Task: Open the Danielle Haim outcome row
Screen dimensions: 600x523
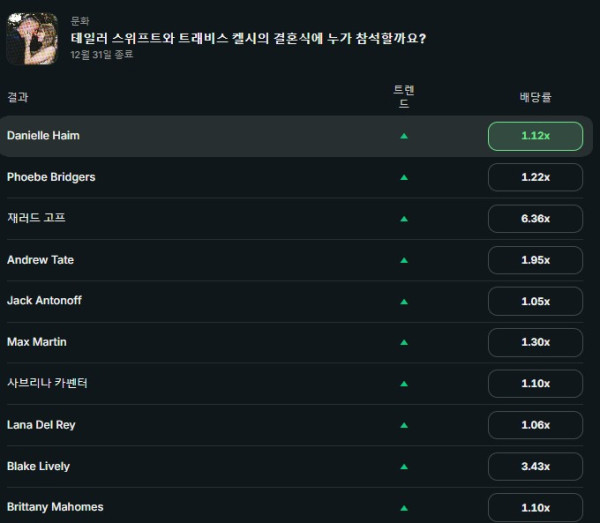Action: [297, 136]
